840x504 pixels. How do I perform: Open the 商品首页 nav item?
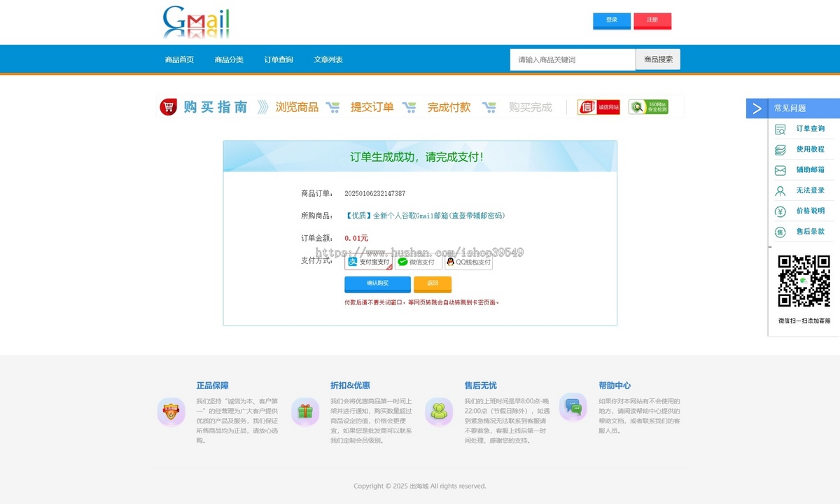[179, 59]
